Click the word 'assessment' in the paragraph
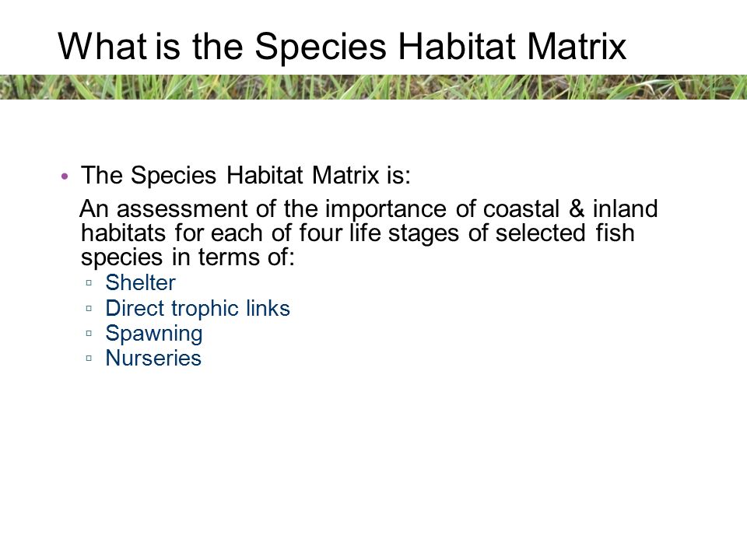The width and height of the screenshot is (747, 560). (182, 208)
